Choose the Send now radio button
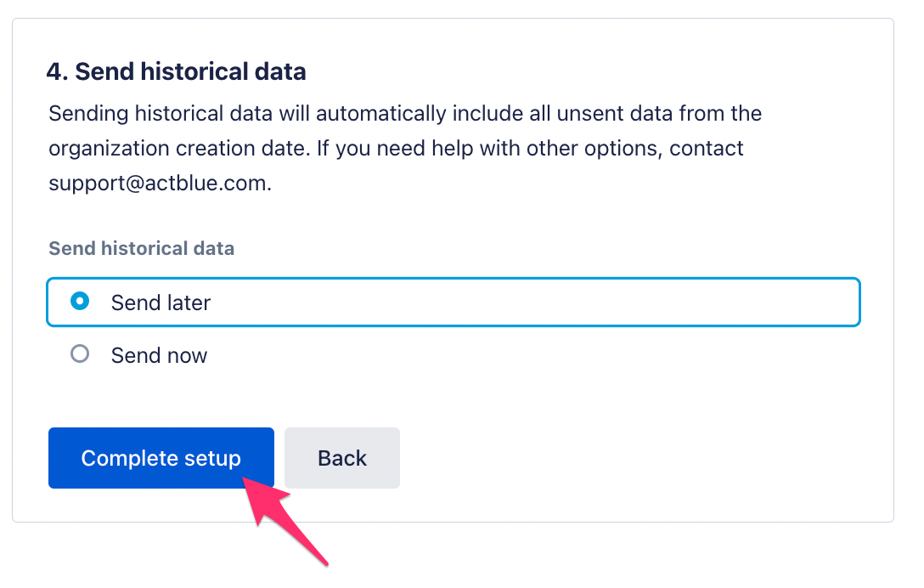Screen dimensions: 924x588 click(x=80, y=353)
